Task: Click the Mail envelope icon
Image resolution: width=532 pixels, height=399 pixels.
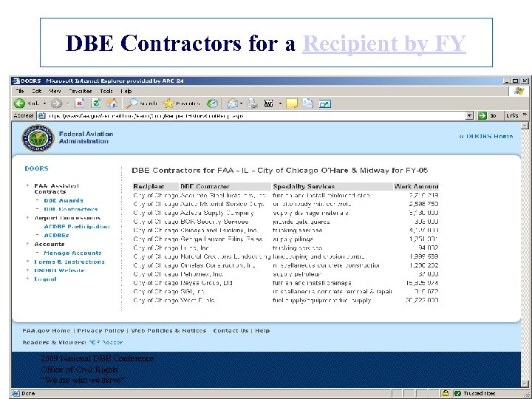Action: [x=233, y=103]
